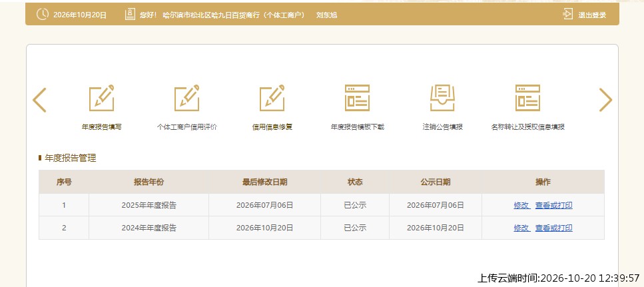Click the right carousel arrow
The image size is (644, 287).
pyautogui.click(x=605, y=100)
